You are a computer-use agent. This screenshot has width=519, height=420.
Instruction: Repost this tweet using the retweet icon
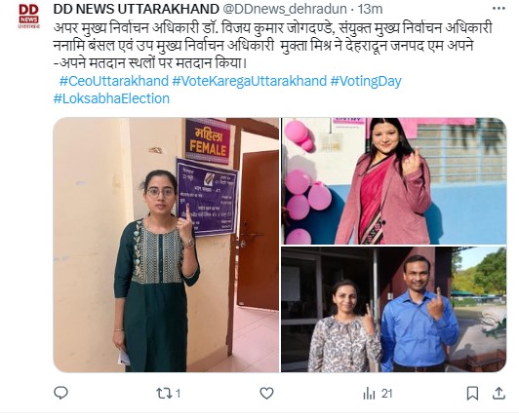tap(164, 394)
